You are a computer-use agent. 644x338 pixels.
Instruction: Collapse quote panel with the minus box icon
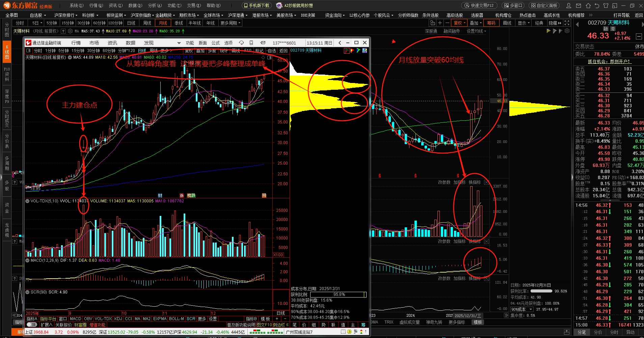coord(639,36)
